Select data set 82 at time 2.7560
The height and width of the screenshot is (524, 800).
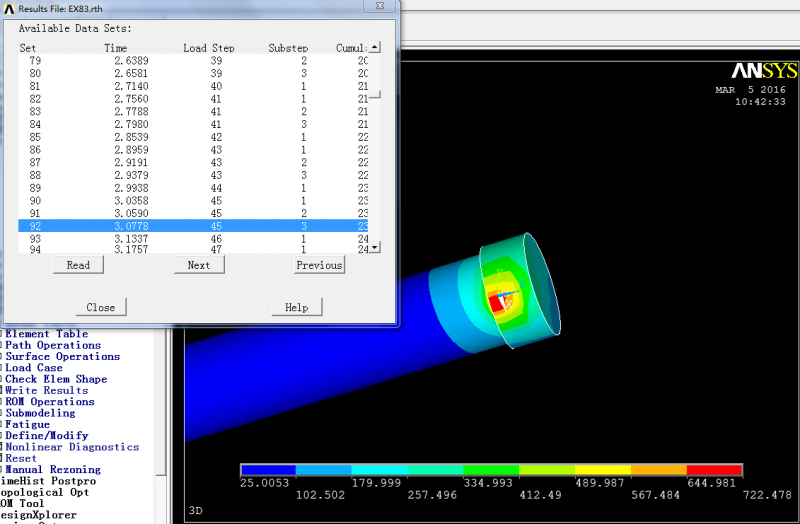pyautogui.click(x=193, y=99)
